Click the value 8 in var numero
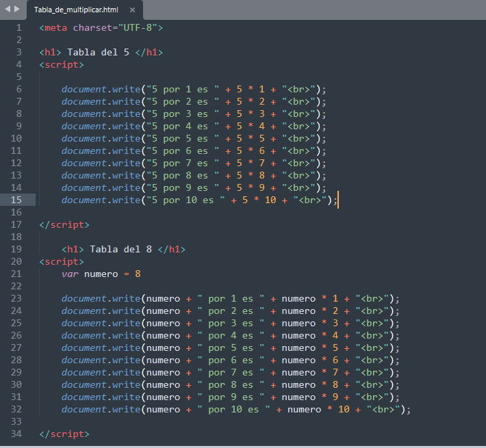This screenshot has width=486, height=448. pos(138,274)
